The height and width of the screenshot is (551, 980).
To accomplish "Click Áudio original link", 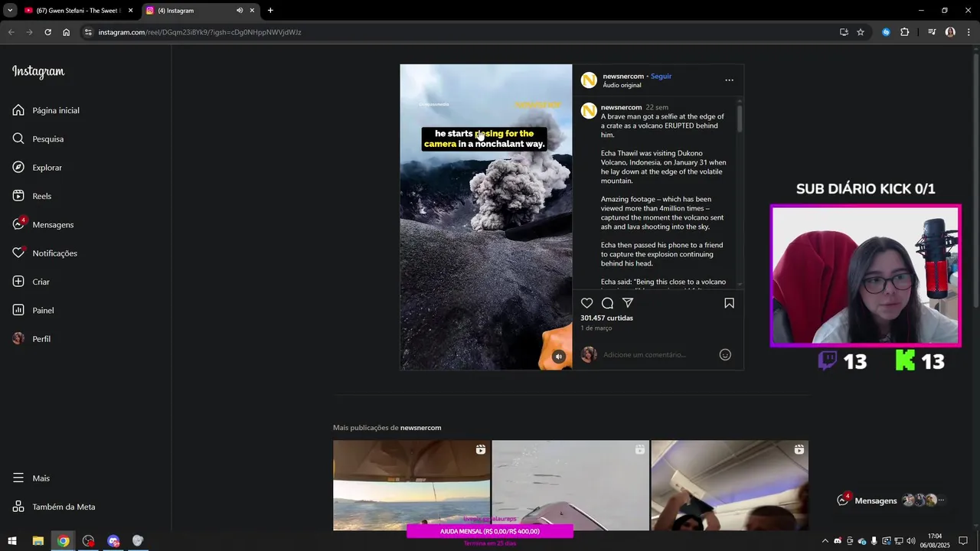I will pyautogui.click(x=622, y=85).
